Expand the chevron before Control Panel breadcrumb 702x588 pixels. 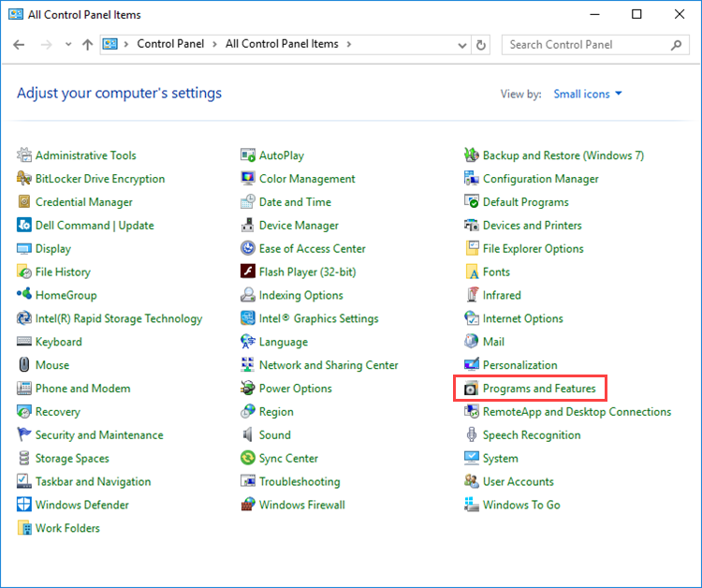126,44
